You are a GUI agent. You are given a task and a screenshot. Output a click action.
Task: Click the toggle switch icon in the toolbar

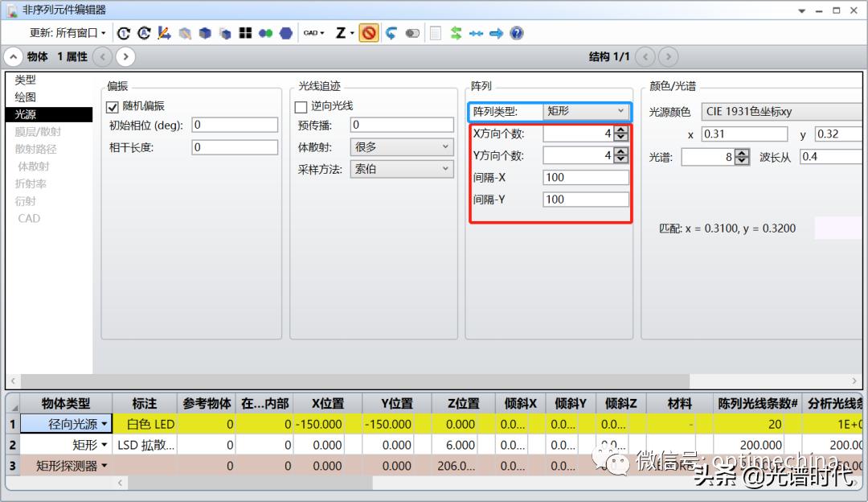pyautogui.click(x=412, y=32)
